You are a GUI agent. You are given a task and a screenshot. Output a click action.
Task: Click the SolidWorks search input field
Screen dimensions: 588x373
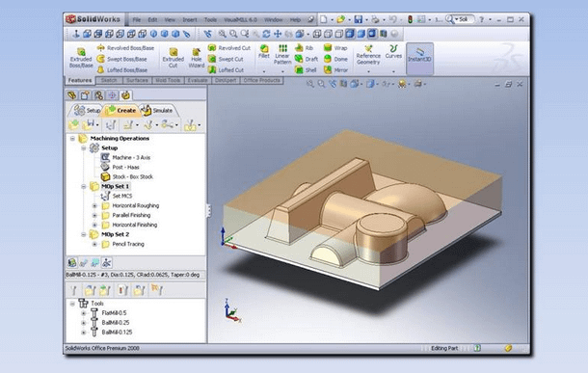pos(465,19)
